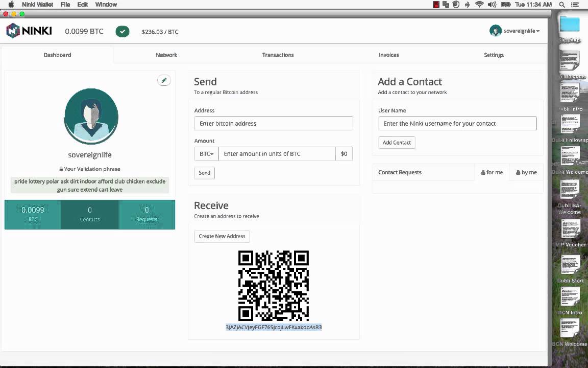588x368 pixels.
Task: Open the Apple menu
Action: click(11, 5)
